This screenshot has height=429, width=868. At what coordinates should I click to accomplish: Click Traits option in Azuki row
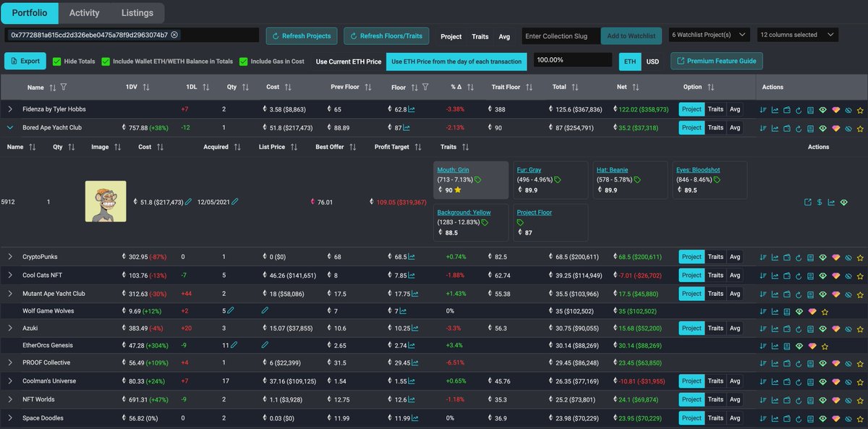[x=715, y=328]
